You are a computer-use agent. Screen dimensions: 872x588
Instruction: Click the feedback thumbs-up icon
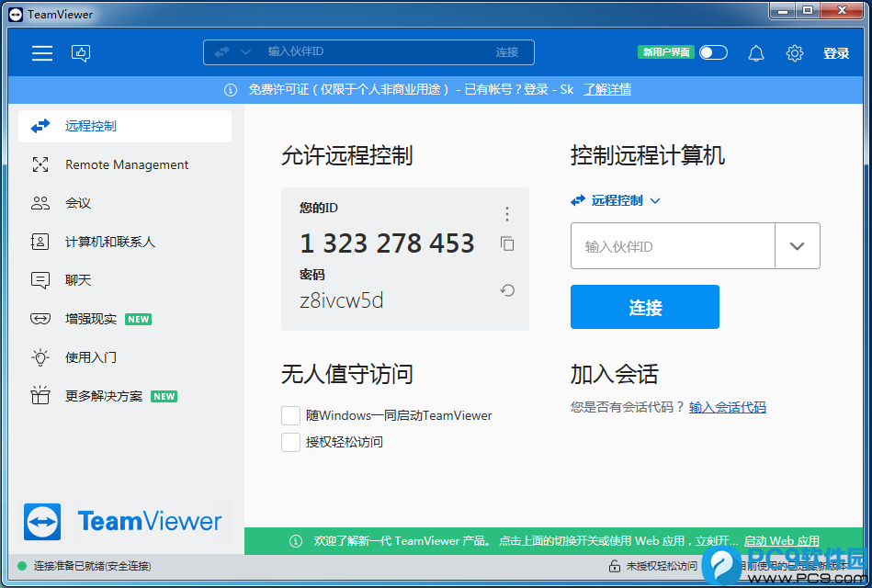[81, 53]
